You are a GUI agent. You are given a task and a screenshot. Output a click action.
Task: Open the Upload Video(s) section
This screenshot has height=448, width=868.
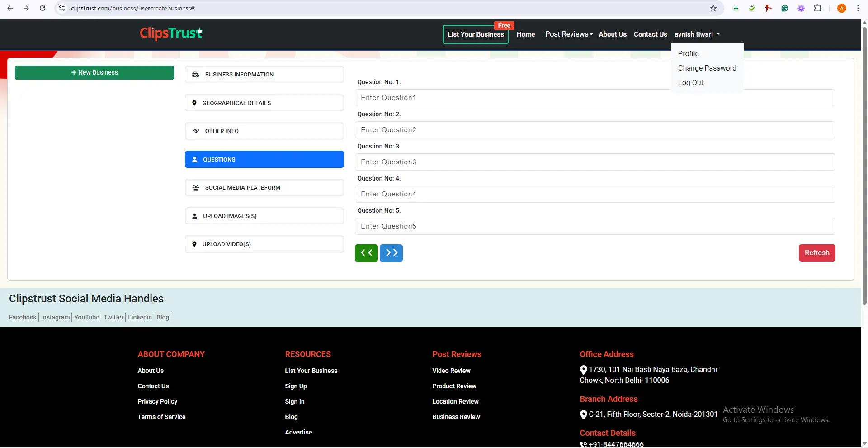coord(264,244)
